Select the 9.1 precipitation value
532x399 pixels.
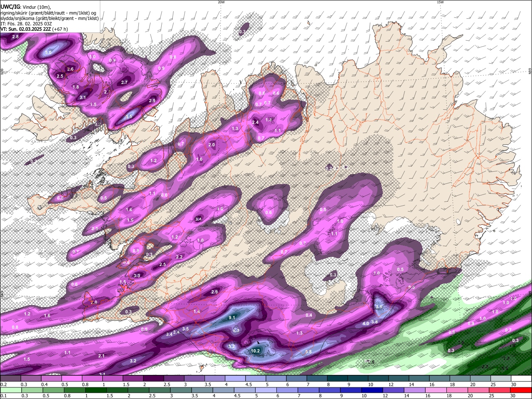pos(232,318)
